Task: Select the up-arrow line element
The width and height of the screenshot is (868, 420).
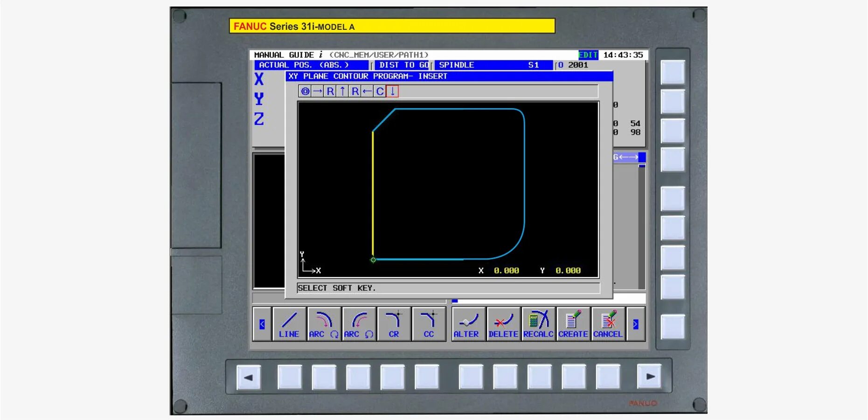Action: coord(342,91)
